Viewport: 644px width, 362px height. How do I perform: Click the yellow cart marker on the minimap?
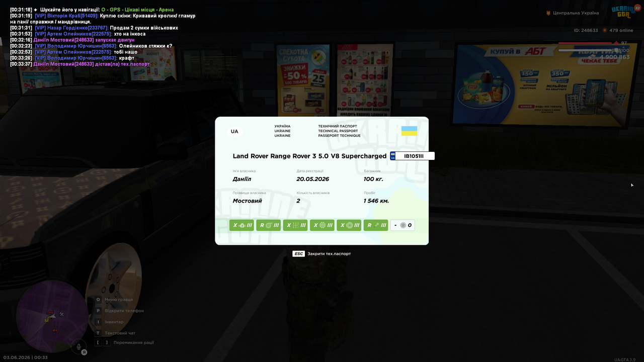[47, 320]
